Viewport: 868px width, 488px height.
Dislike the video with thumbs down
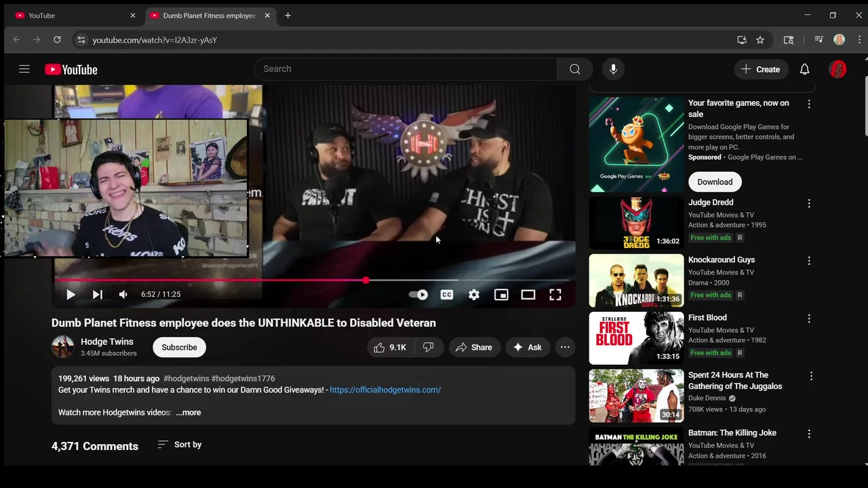[428, 347]
